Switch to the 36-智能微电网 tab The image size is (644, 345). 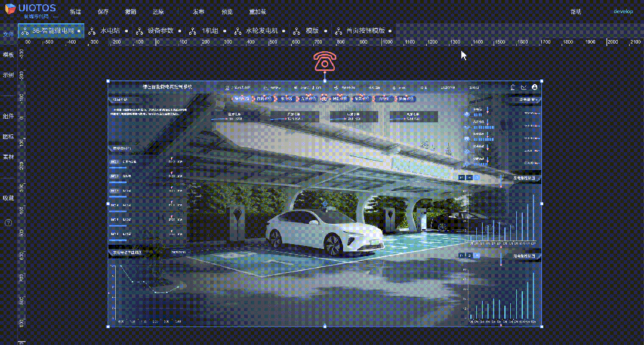[51, 31]
